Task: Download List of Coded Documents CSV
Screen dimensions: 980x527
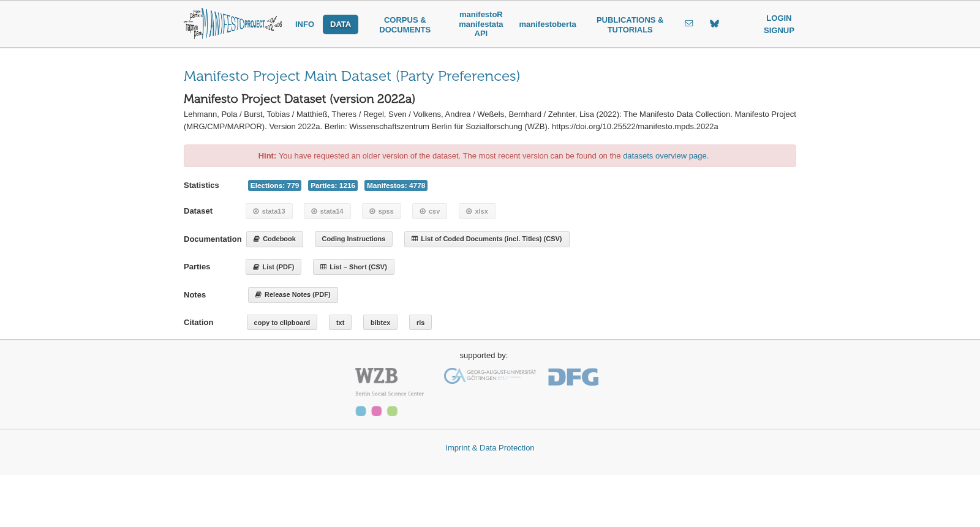Action: pos(486,239)
